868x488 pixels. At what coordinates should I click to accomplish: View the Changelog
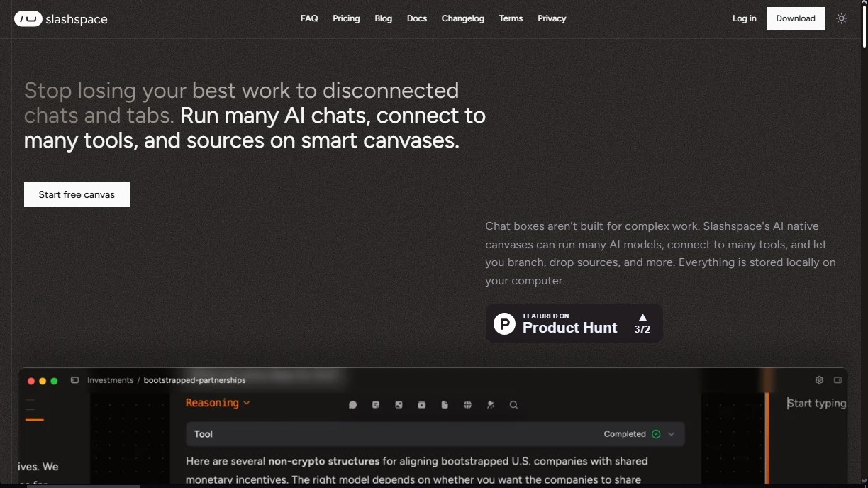click(463, 18)
